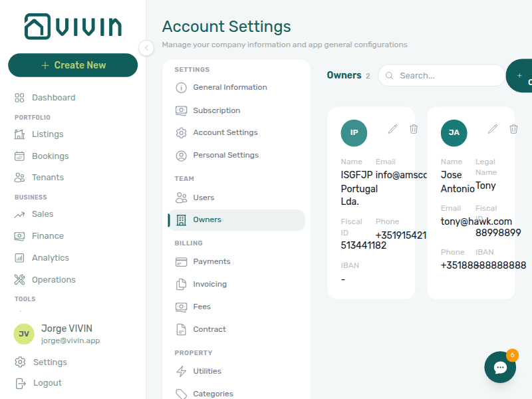Click the JA owner avatar
The width and height of the screenshot is (532, 399).
[x=454, y=132]
